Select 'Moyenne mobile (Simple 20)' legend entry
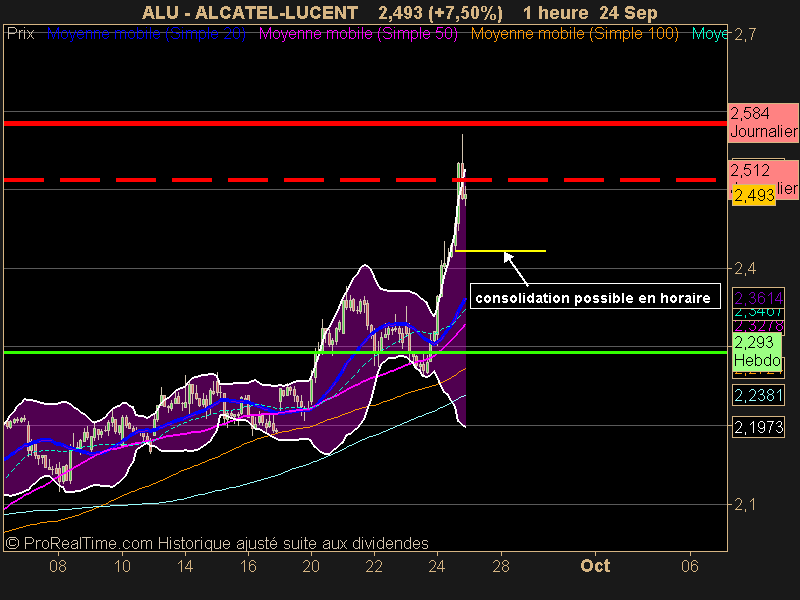 click(x=146, y=34)
